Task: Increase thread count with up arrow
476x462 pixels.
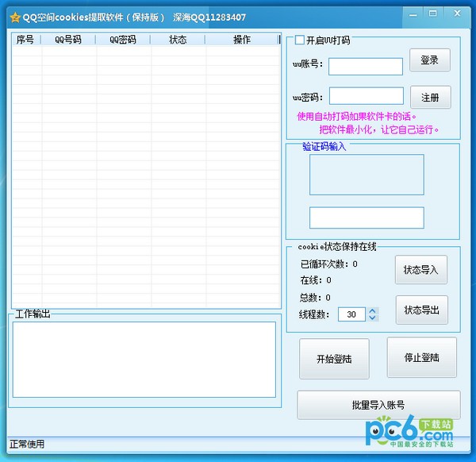Action: pyautogui.click(x=373, y=310)
